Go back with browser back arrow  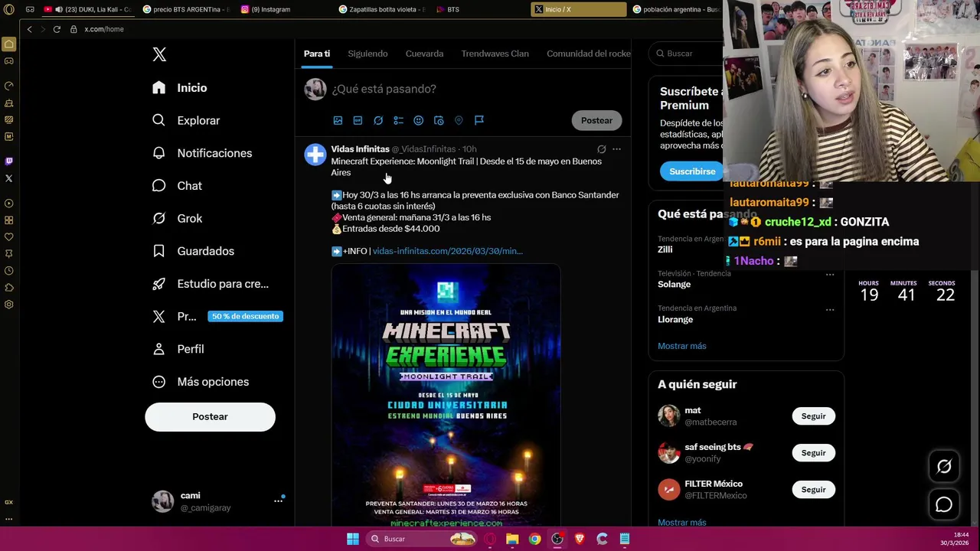coord(29,29)
